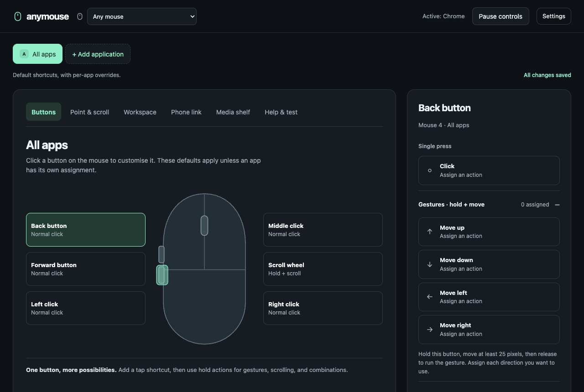The width and height of the screenshot is (584, 392).
Task: Click the anymouse logo icon
Action: pos(18,16)
